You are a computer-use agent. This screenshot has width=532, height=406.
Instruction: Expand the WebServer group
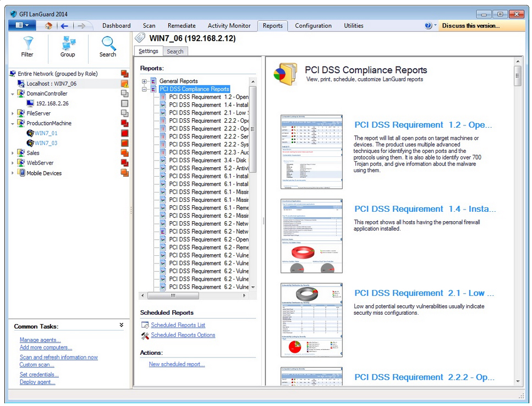(x=13, y=163)
